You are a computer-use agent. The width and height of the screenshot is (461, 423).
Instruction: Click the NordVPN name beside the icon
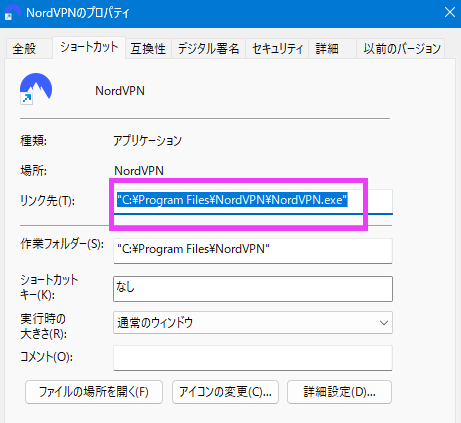(x=120, y=91)
